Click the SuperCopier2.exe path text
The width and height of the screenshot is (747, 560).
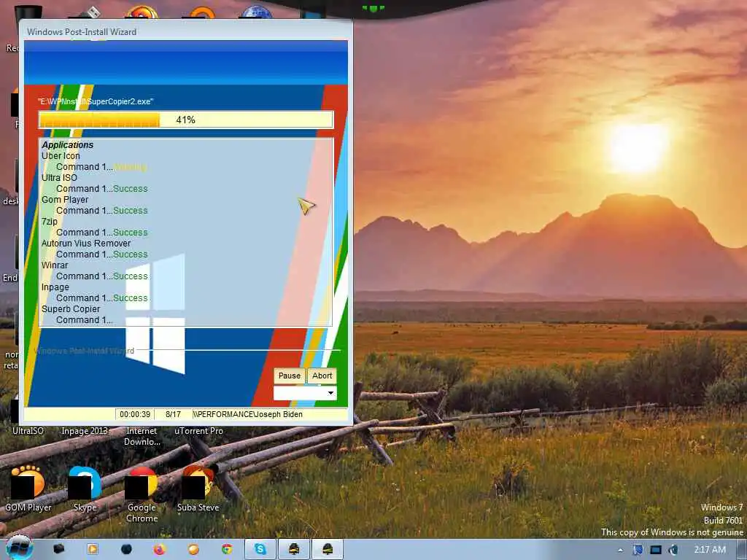coord(96,101)
